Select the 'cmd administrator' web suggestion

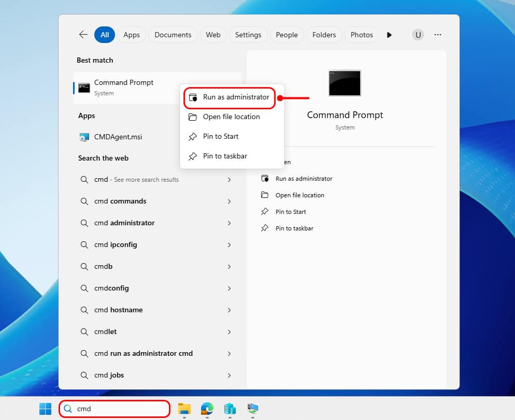pyautogui.click(x=157, y=223)
